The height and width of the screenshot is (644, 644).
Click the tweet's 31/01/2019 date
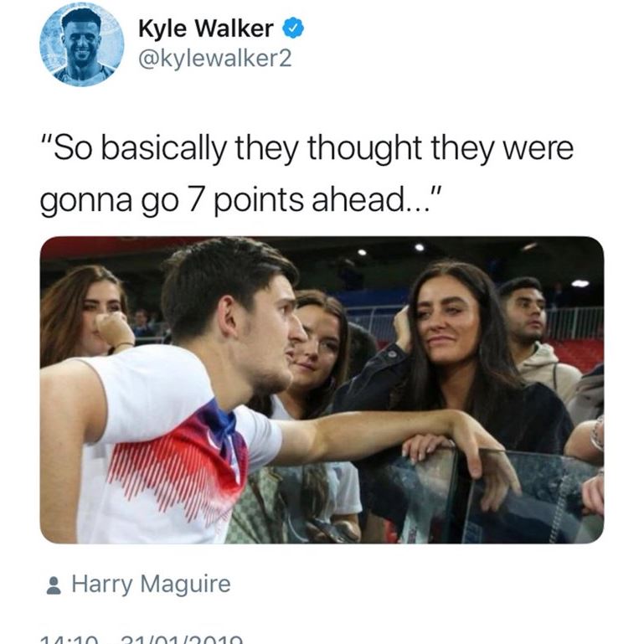point(182,640)
